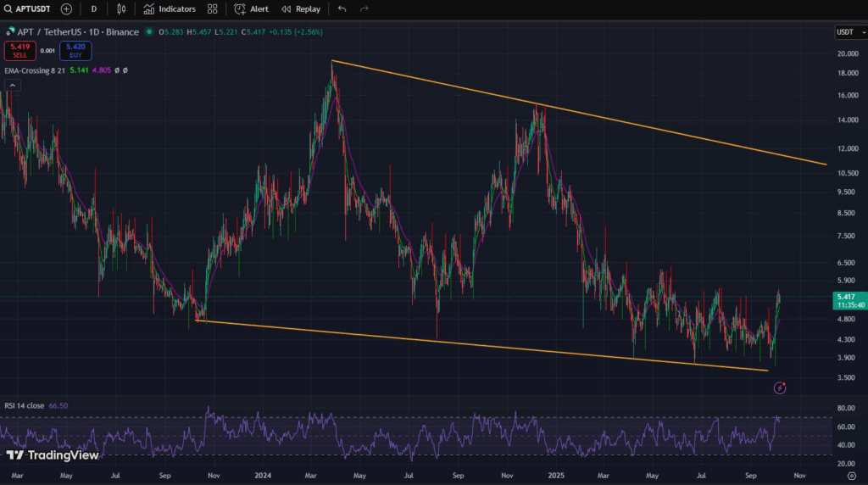Open the indicator templates grid icon
The image size is (868, 485).
click(x=212, y=8)
